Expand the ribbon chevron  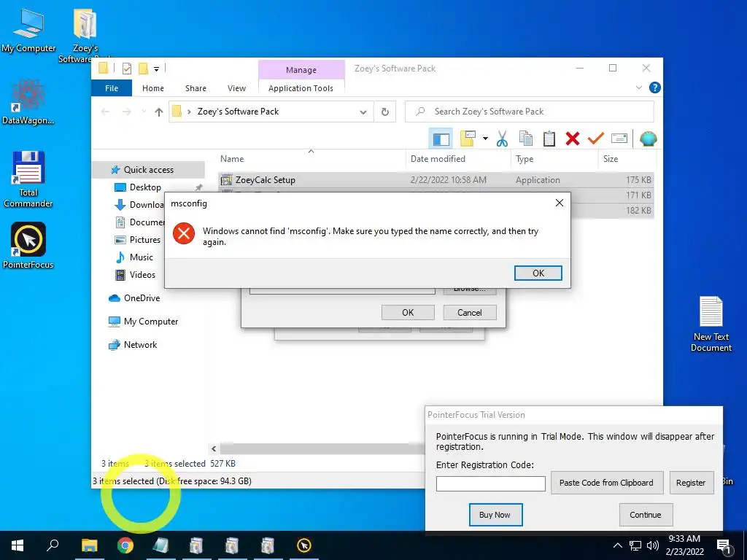(x=639, y=87)
